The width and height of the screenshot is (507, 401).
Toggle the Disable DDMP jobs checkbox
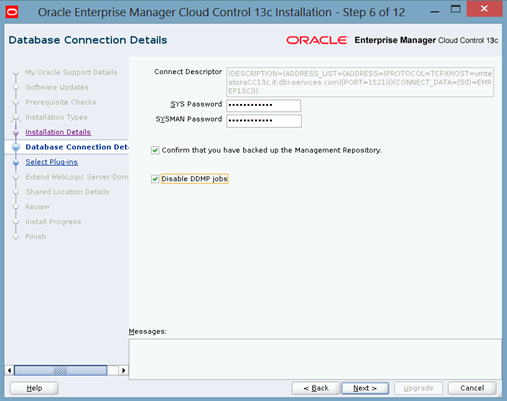tap(155, 179)
